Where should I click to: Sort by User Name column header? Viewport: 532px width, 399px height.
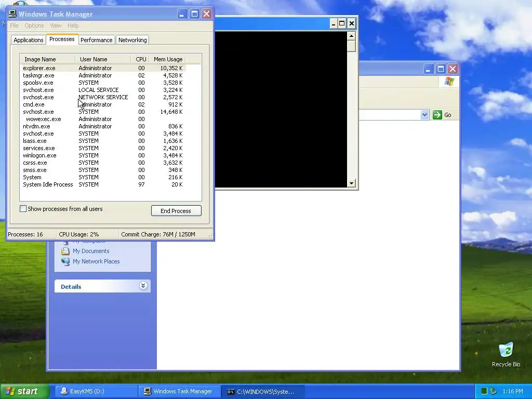[103, 59]
